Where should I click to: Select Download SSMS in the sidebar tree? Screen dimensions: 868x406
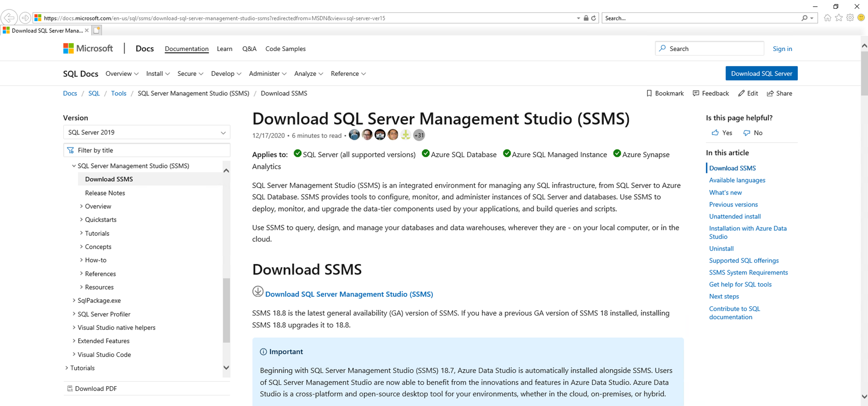coord(109,179)
